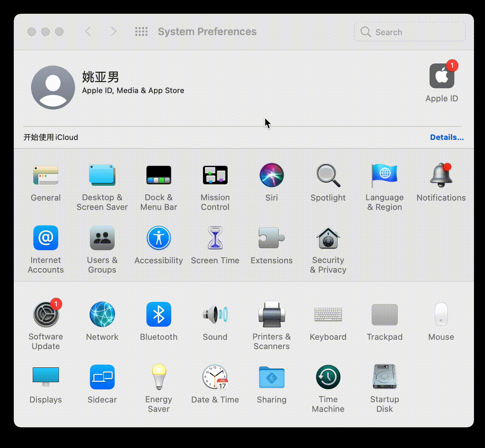
Task: Click the '开始使用 iCloud' text
Action: point(51,137)
